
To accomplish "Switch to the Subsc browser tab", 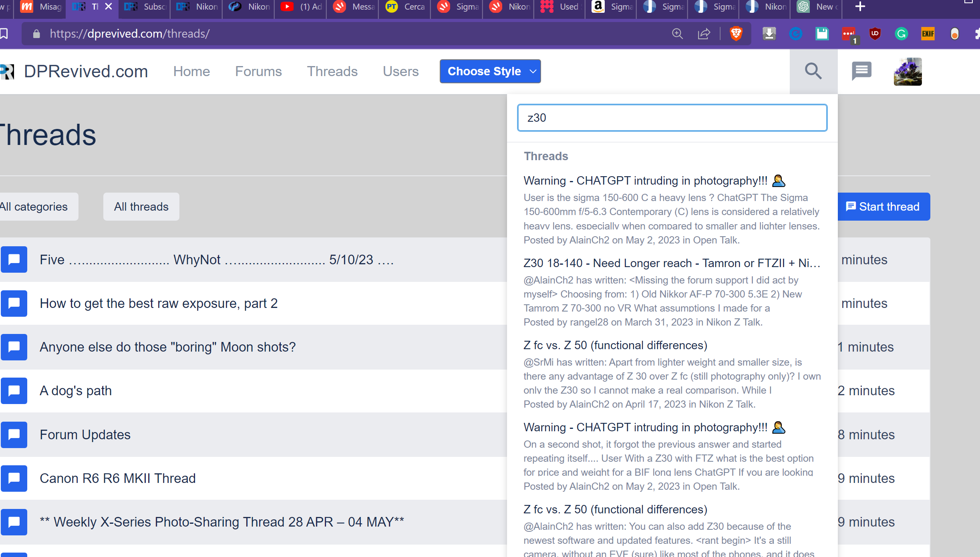I will (x=144, y=7).
